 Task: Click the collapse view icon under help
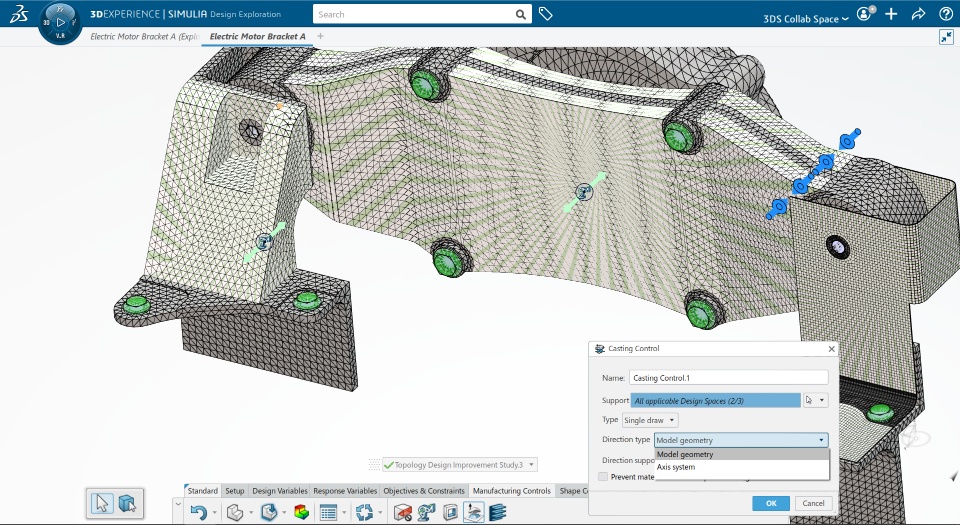tap(946, 37)
